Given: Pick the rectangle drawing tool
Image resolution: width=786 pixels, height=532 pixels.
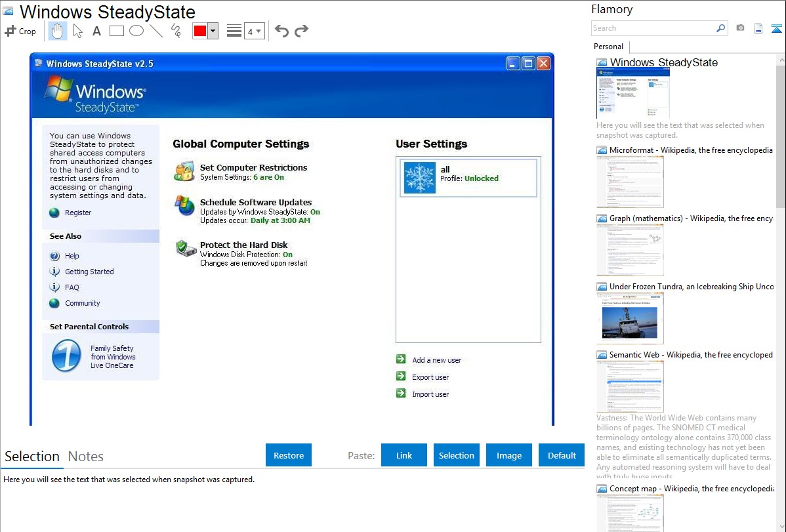Looking at the screenshot, I should coord(116,31).
